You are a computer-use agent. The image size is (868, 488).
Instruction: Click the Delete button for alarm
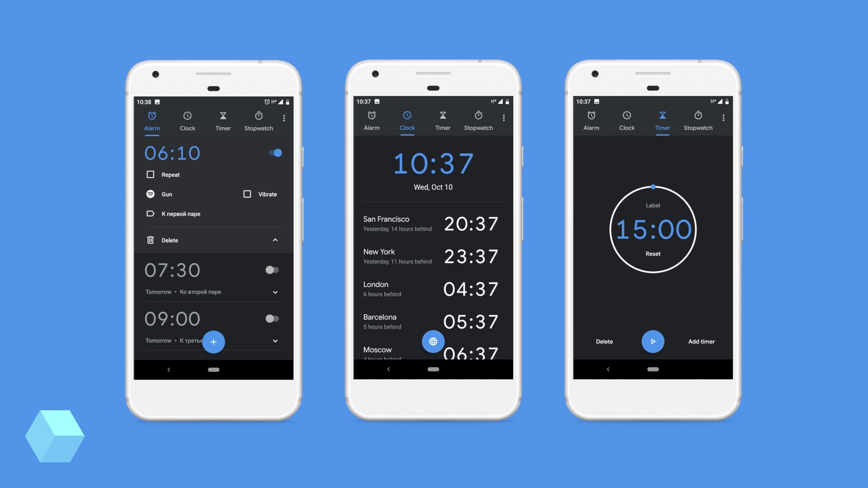pos(170,239)
